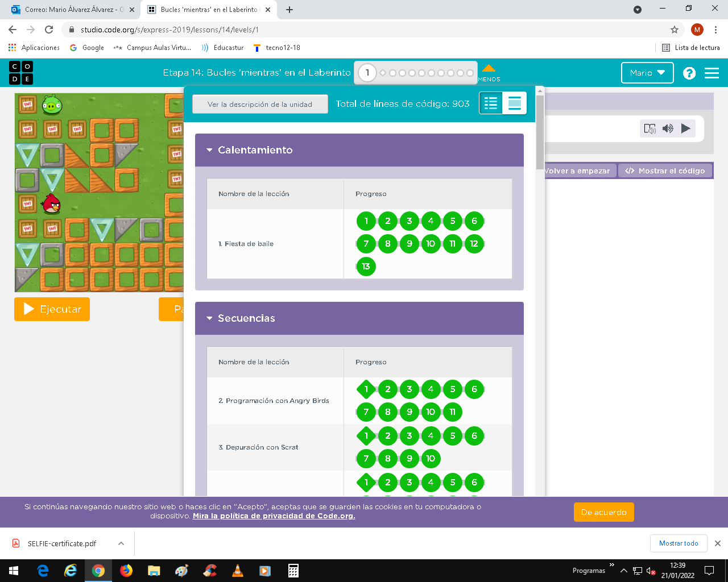Viewport: 728px width, 582px height.
Task: Expand SELFIE-certificate.pdf download options chevron
Action: [x=121, y=543]
